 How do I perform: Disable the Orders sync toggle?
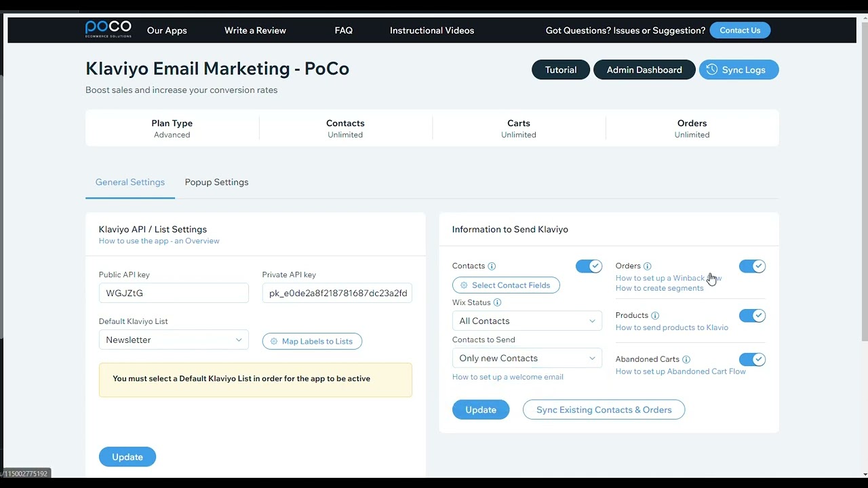[x=752, y=266]
